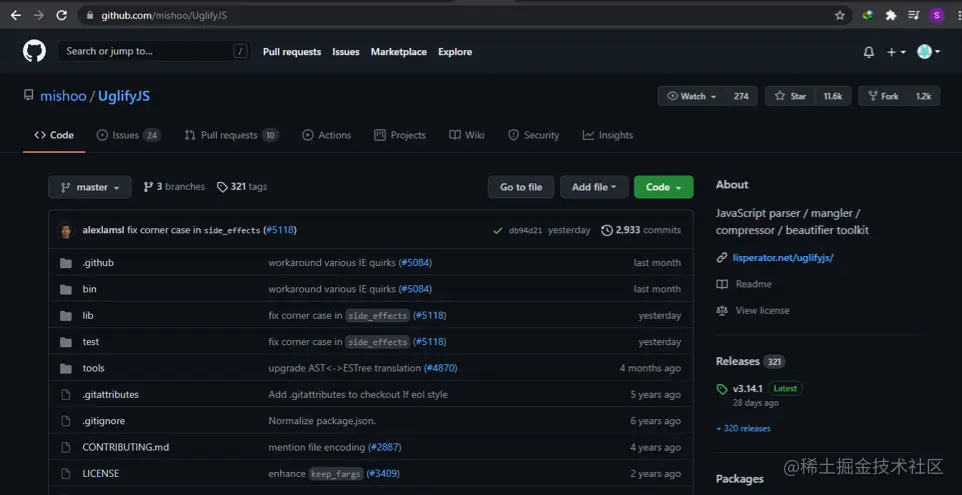Image resolution: width=962 pixels, height=495 pixels.
Task: Open lisperator.net/uglifyjs/ website link
Action: (x=783, y=258)
